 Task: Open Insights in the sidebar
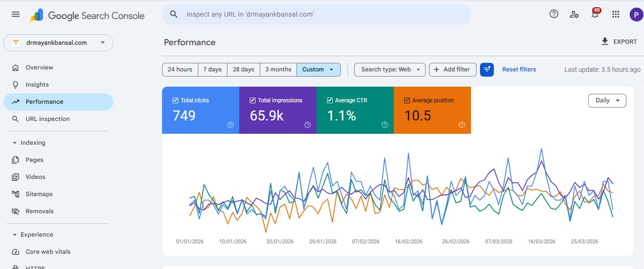[x=58, y=85]
